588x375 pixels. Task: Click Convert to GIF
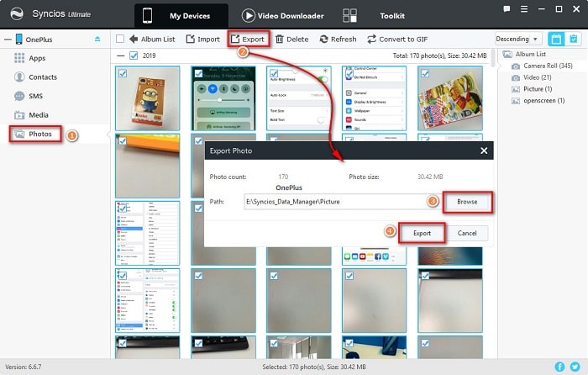click(x=397, y=39)
